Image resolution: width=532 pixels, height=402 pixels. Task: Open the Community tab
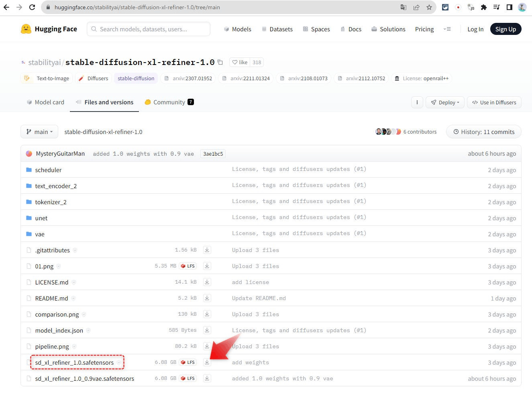pos(169,102)
